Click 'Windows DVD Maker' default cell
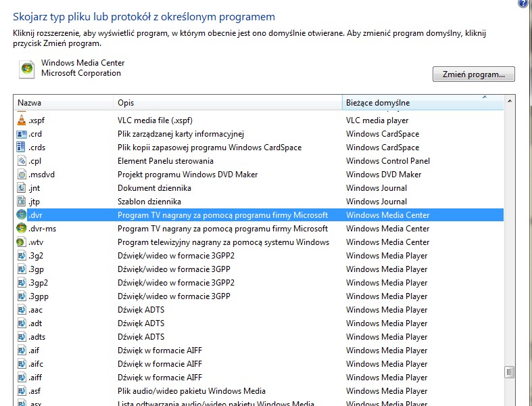The image size is (532, 406). 383,175
